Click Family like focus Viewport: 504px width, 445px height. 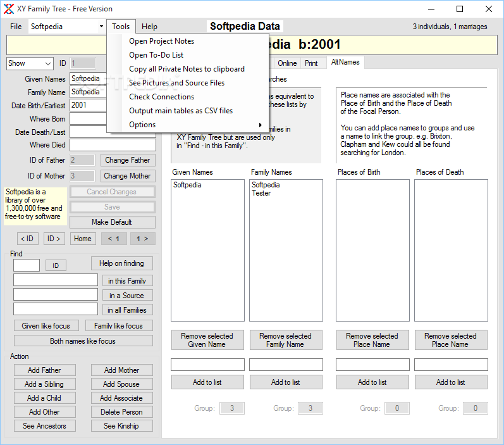pos(119,325)
